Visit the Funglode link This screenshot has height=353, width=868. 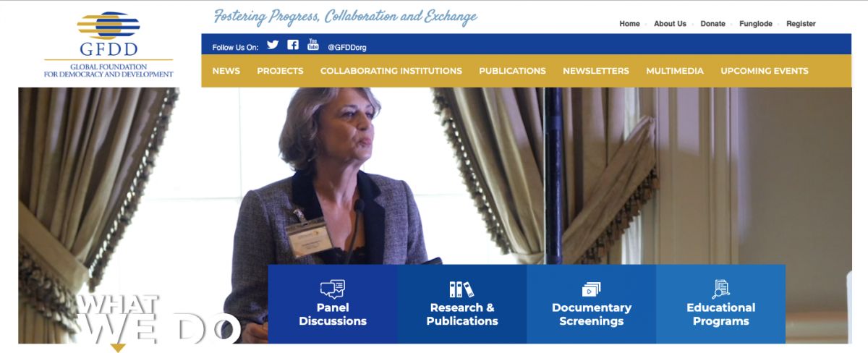(x=756, y=24)
